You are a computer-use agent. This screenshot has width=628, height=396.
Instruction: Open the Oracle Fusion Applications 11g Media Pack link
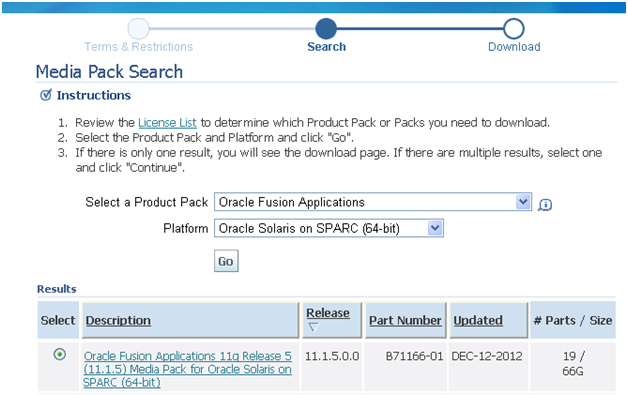(187, 369)
